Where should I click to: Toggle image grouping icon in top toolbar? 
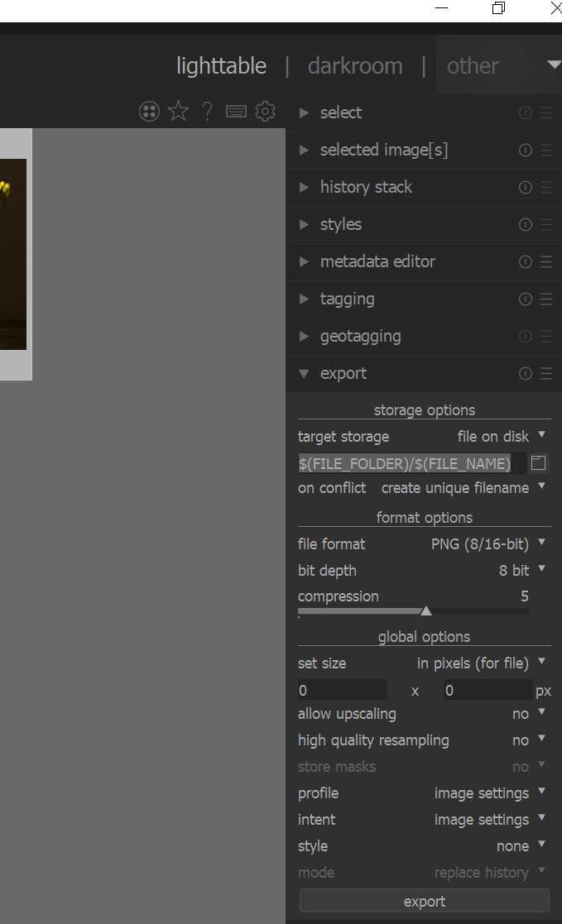(149, 112)
